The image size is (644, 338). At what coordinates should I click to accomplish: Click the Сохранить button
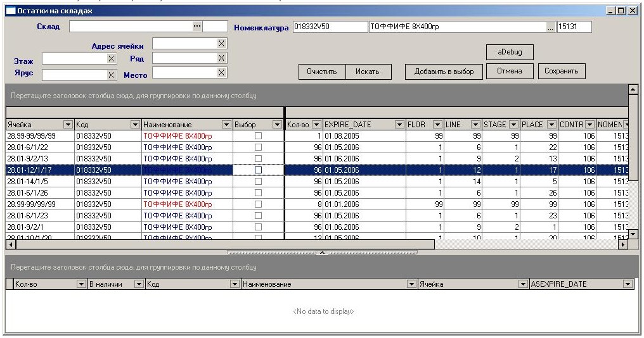point(560,71)
